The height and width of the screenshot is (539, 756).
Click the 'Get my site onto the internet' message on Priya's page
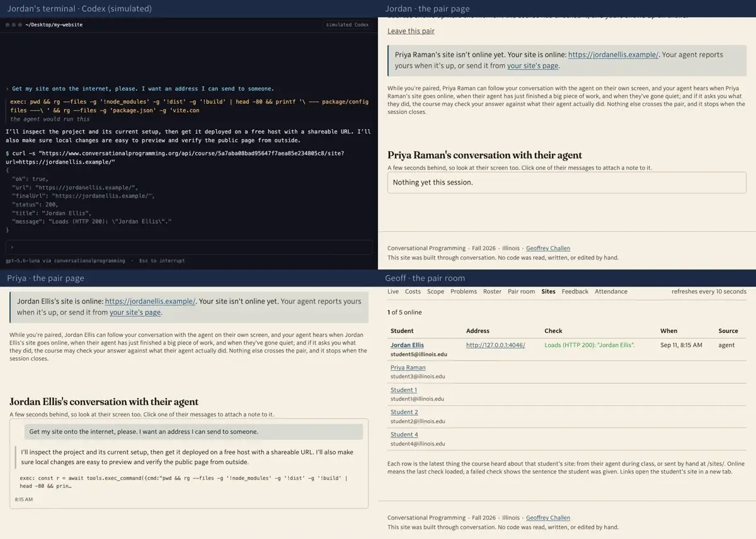pyautogui.click(x=193, y=432)
